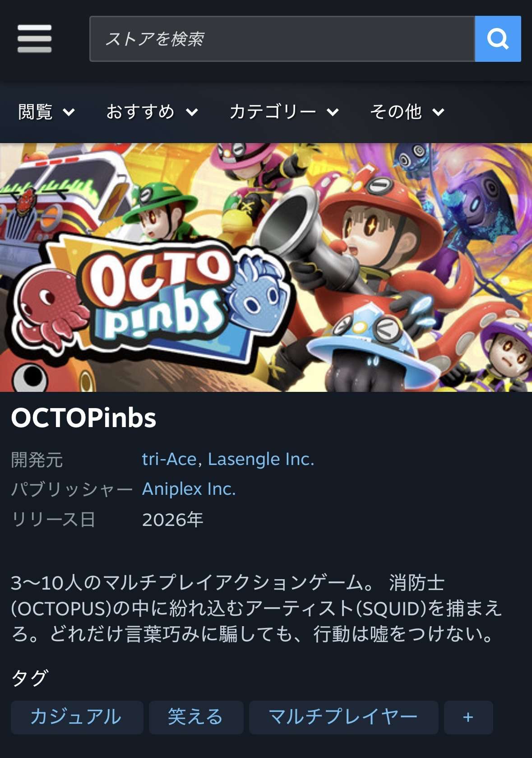Expand the おすすめ dropdown menu
The height and width of the screenshot is (758, 532).
152,112
